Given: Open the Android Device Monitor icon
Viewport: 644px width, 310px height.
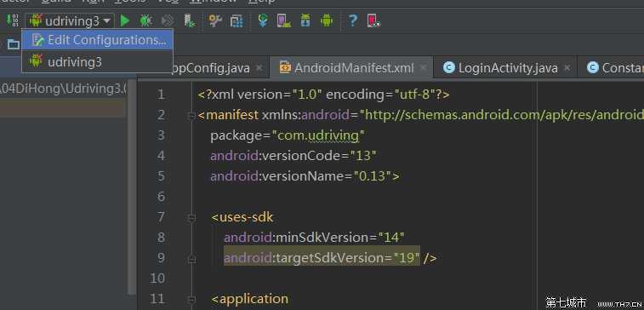Looking at the screenshot, I should (327, 20).
